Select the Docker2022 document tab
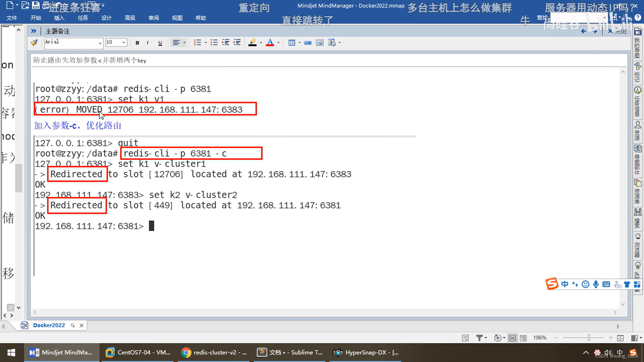This screenshot has height=362, width=644. (49, 325)
